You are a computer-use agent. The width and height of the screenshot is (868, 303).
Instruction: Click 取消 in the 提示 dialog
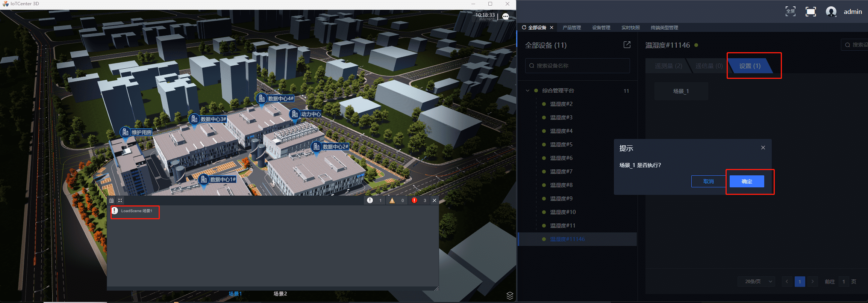709,181
